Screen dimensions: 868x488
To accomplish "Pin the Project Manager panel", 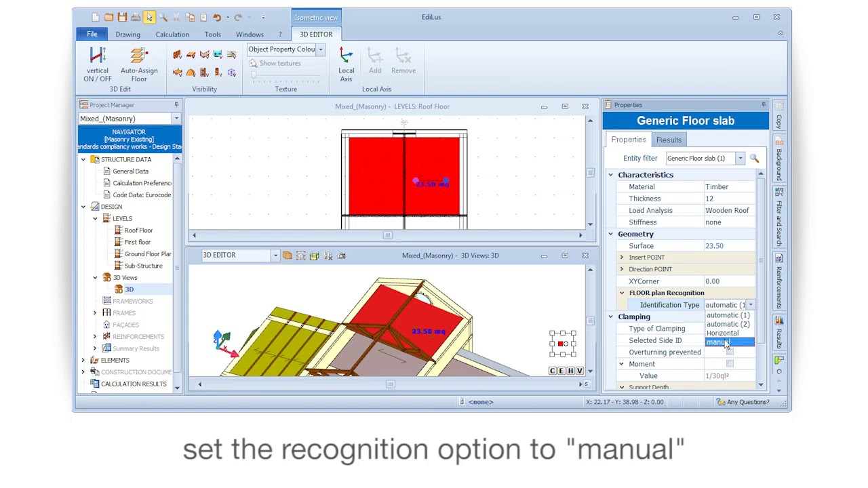I will [x=176, y=105].
